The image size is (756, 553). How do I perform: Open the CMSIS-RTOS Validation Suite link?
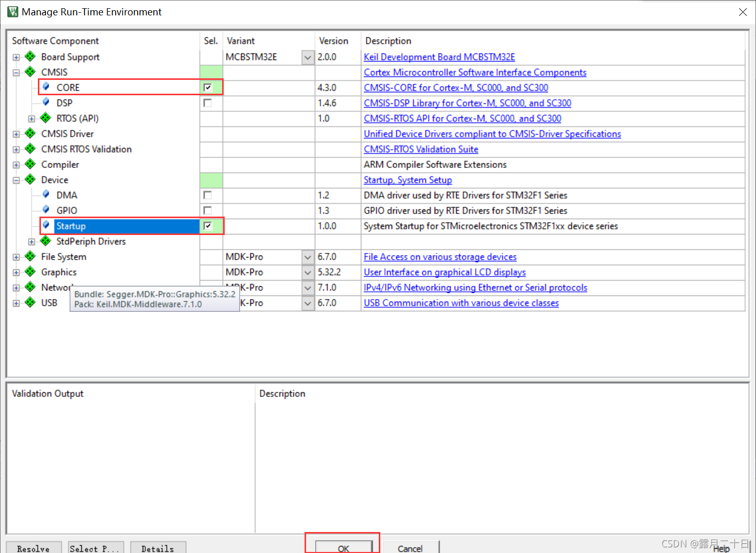click(x=421, y=149)
